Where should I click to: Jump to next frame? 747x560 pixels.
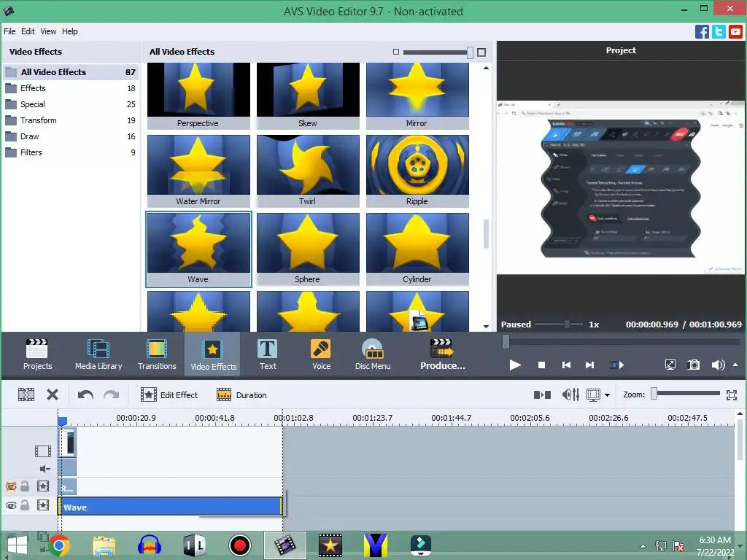point(589,365)
